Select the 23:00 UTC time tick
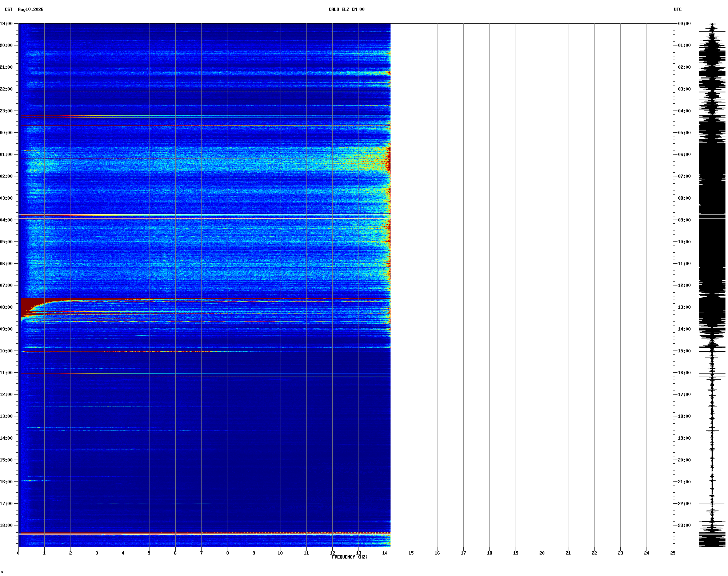The height and width of the screenshot is (576, 728). pos(684,525)
